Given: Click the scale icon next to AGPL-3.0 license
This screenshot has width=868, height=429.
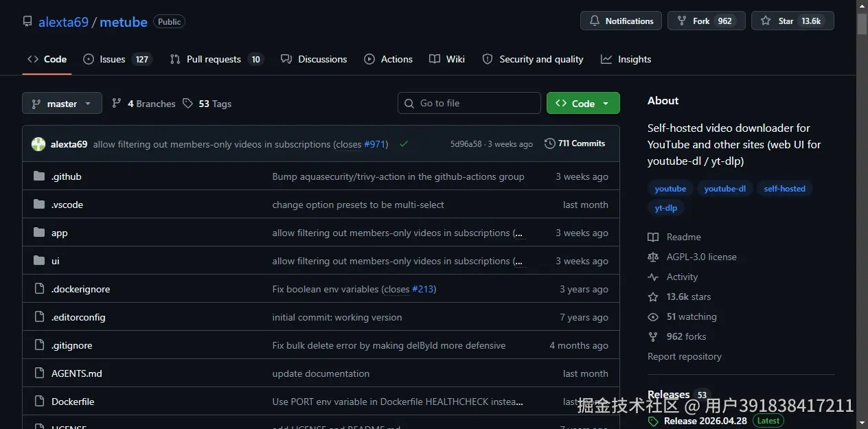Looking at the screenshot, I should coord(653,257).
